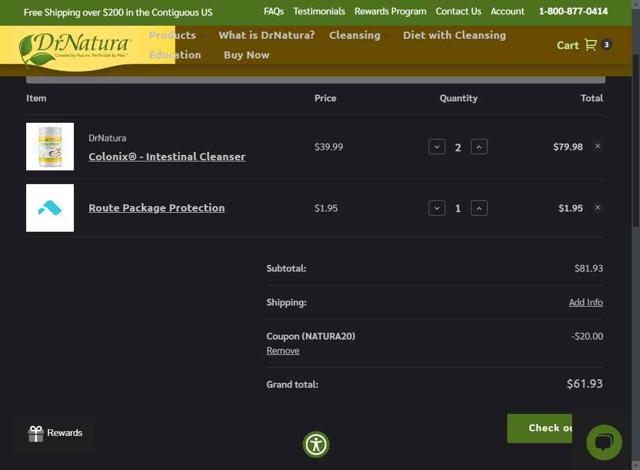Open the Rewards gift button

(56, 433)
